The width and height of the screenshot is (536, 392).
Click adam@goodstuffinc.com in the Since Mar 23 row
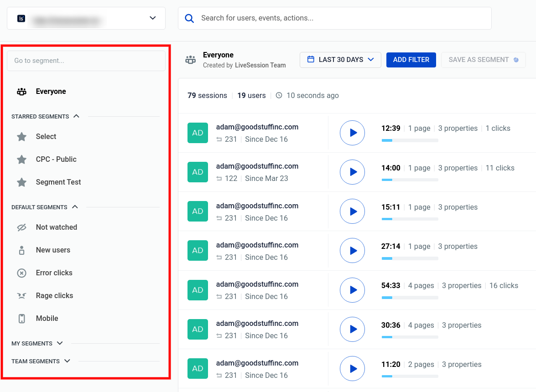(x=257, y=166)
